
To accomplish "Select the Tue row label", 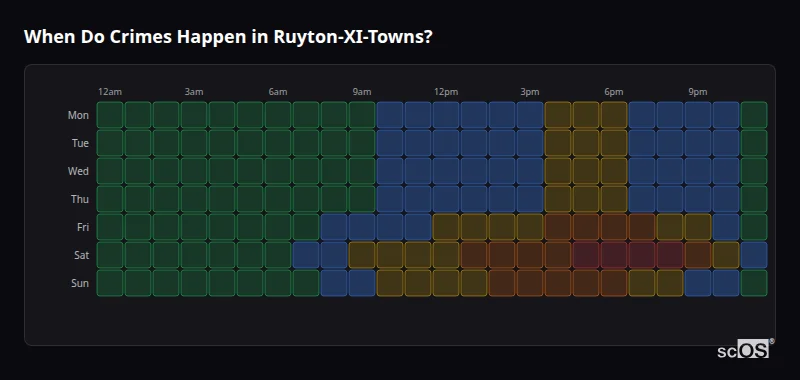I will tap(80, 143).
